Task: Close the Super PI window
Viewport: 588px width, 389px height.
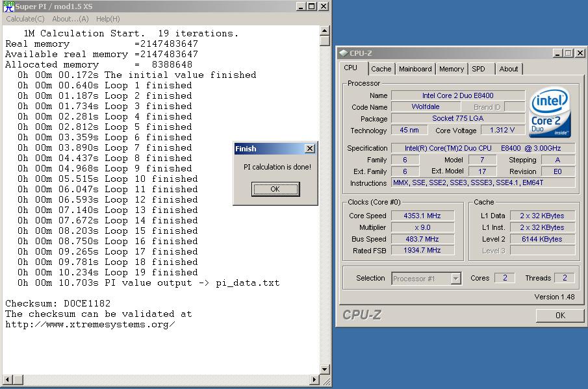Action: point(324,6)
